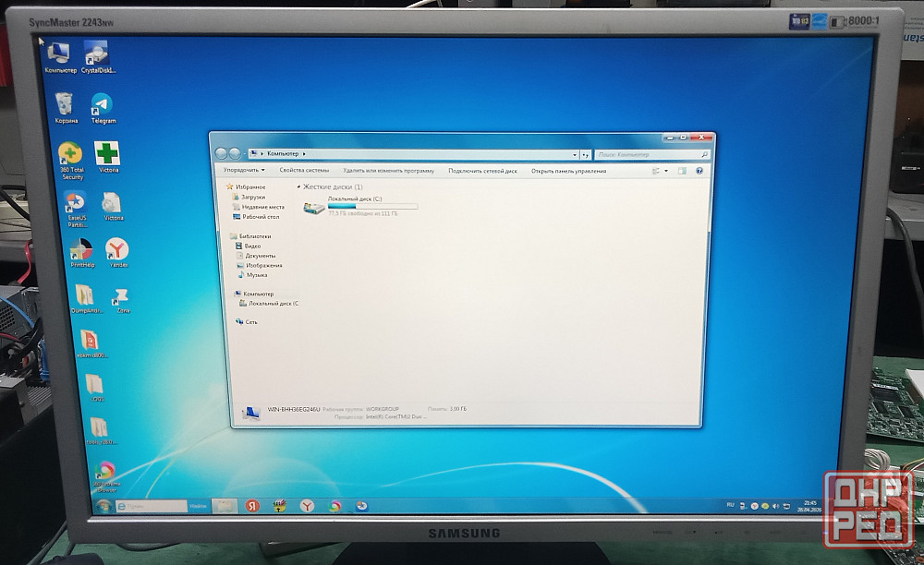Open the green cross Victoria shortcut
This screenshot has height=565, width=924.
(108, 154)
